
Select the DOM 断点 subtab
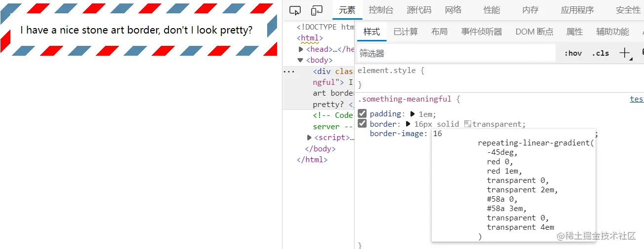534,32
